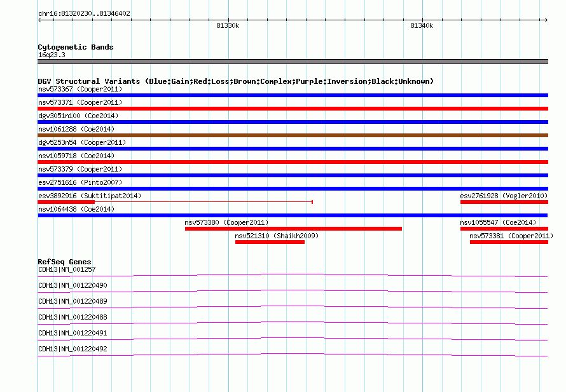Click the nsv573380 (Cooper2011) loss bar
The image size is (566, 392).
pos(293,229)
